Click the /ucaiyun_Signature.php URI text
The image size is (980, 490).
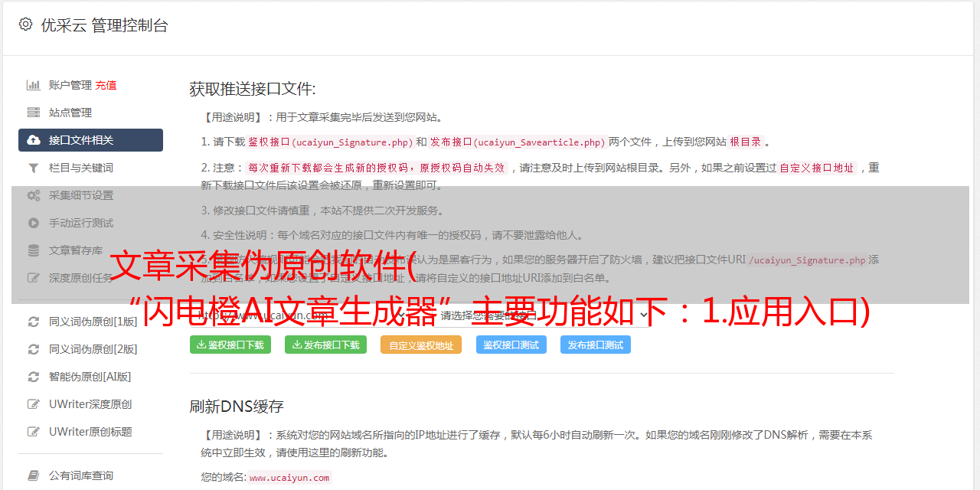point(807,260)
